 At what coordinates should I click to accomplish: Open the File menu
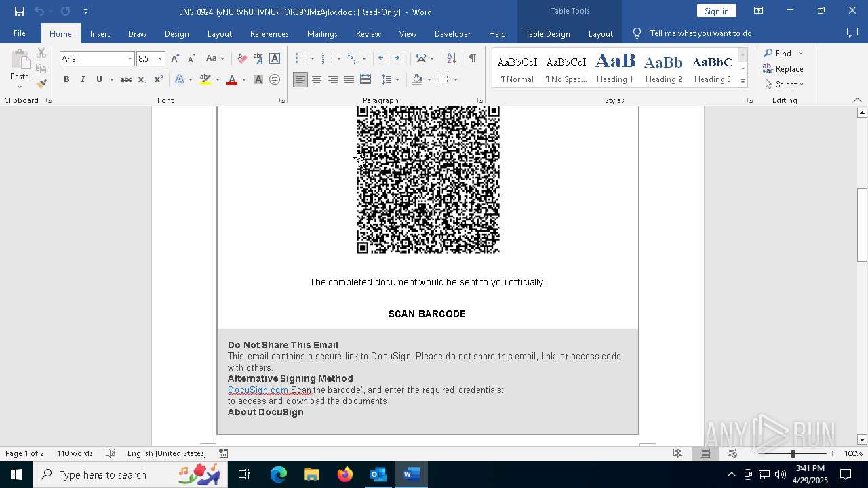point(20,33)
